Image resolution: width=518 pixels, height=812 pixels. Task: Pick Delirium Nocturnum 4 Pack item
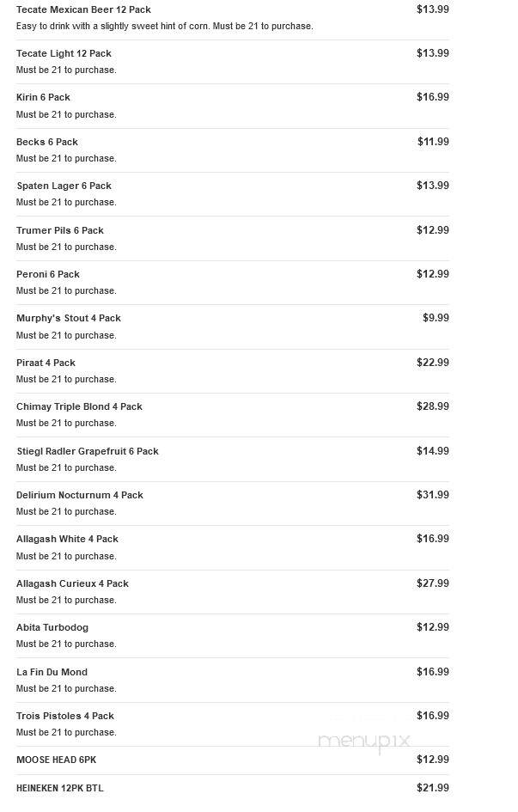coord(232,504)
